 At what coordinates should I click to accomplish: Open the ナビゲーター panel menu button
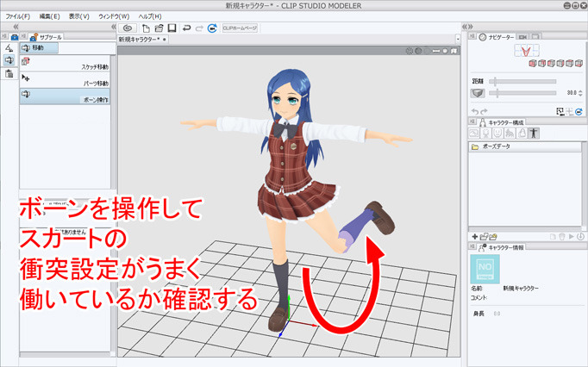[x=472, y=36]
